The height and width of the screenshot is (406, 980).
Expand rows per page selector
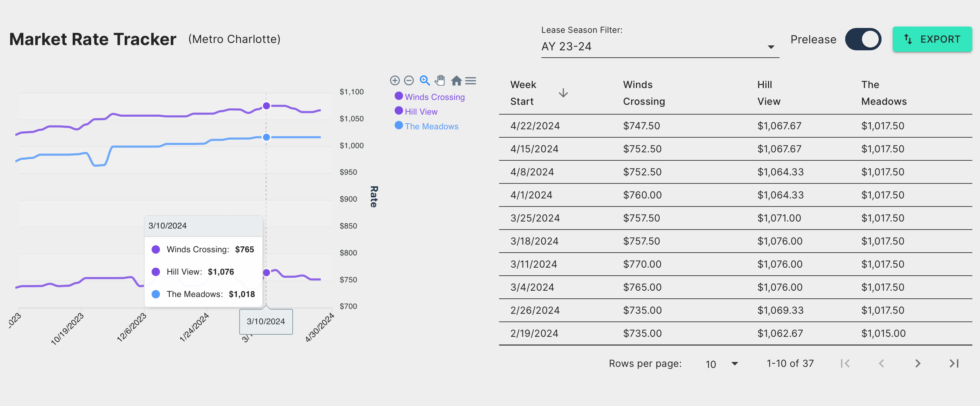click(x=721, y=364)
